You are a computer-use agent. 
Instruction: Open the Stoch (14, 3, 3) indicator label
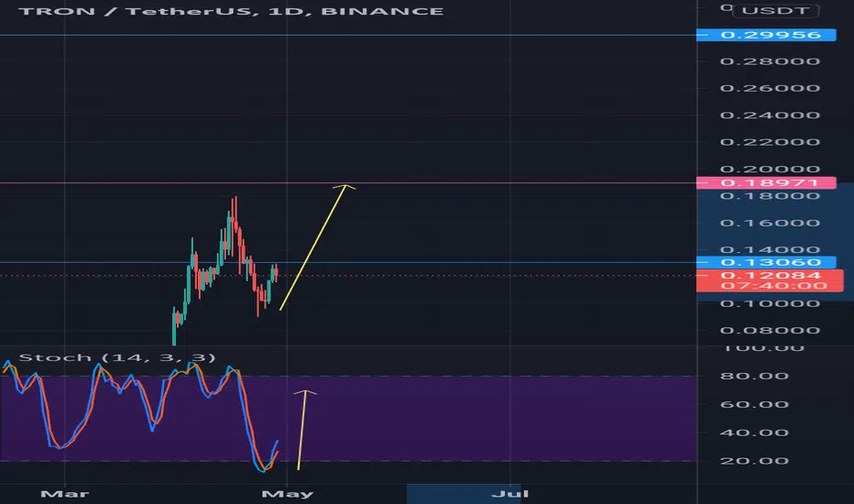point(117,357)
